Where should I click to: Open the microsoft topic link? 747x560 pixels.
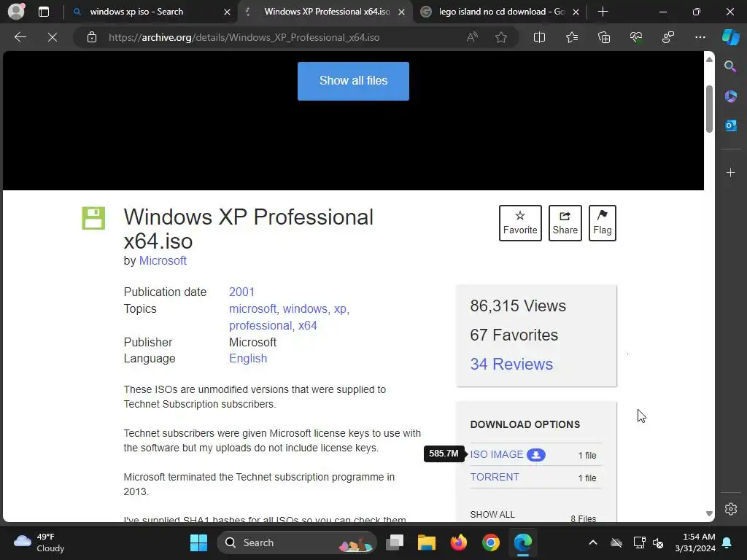point(252,308)
